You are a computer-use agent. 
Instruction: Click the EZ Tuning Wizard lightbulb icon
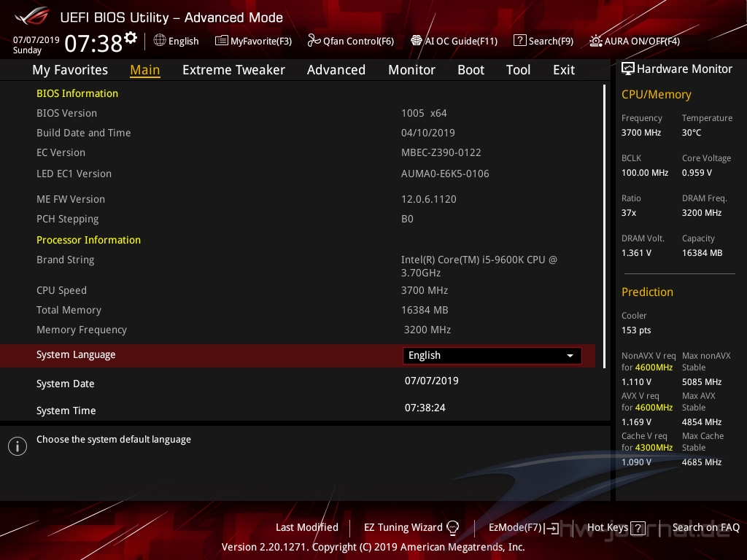pyautogui.click(x=452, y=527)
